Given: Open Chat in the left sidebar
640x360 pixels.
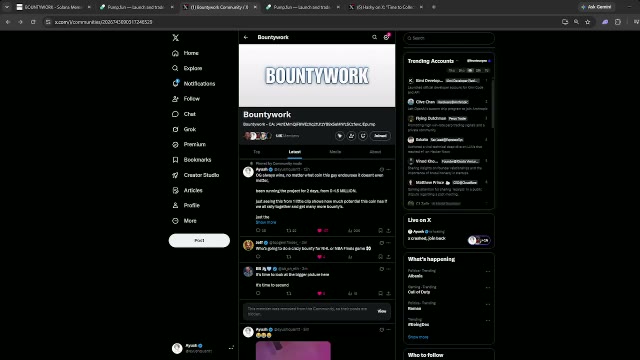Looking at the screenshot, I should tap(184, 114).
